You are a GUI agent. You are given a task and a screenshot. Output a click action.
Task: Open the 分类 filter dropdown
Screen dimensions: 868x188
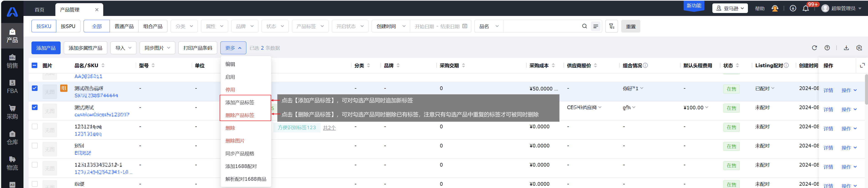[184, 26]
